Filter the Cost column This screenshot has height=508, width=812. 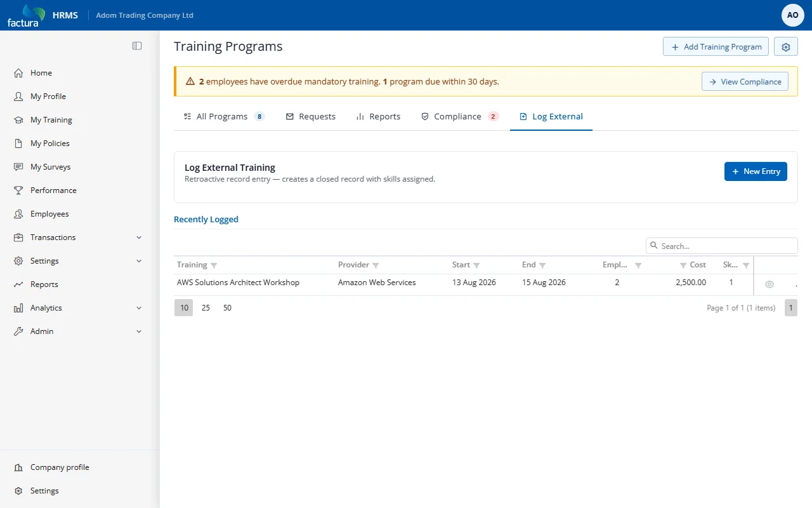pyautogui.click(x=683, y=265)
